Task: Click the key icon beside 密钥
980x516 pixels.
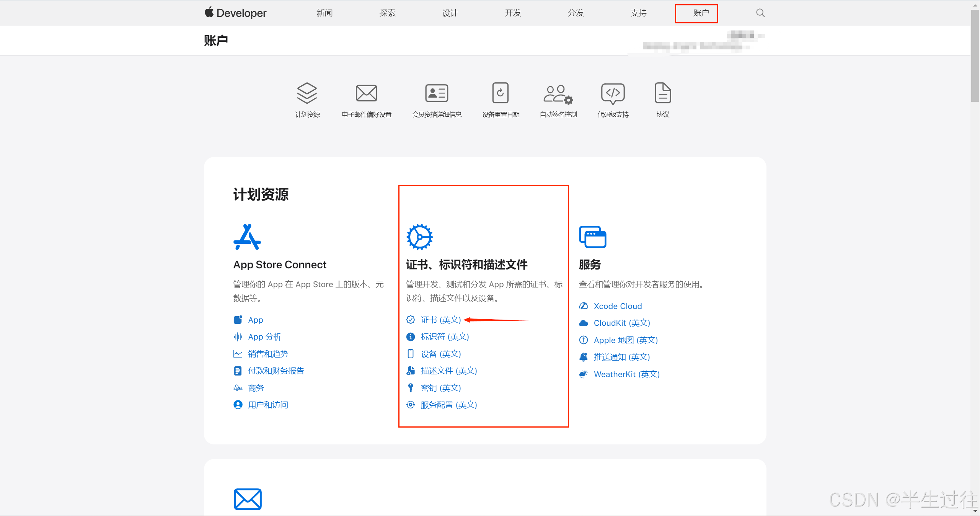Action: point(411,388)
